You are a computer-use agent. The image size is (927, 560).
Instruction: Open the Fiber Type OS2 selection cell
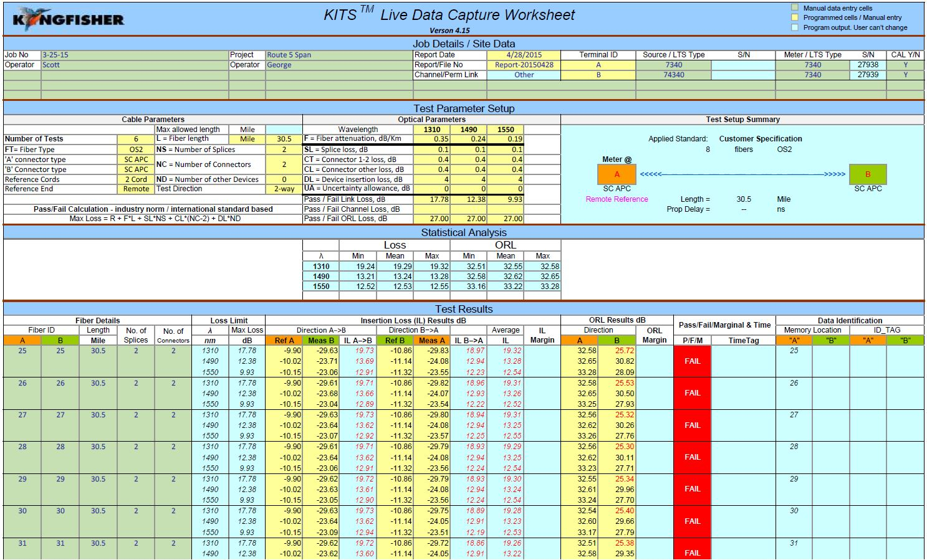pyautogui.click(x=136, y=149)
